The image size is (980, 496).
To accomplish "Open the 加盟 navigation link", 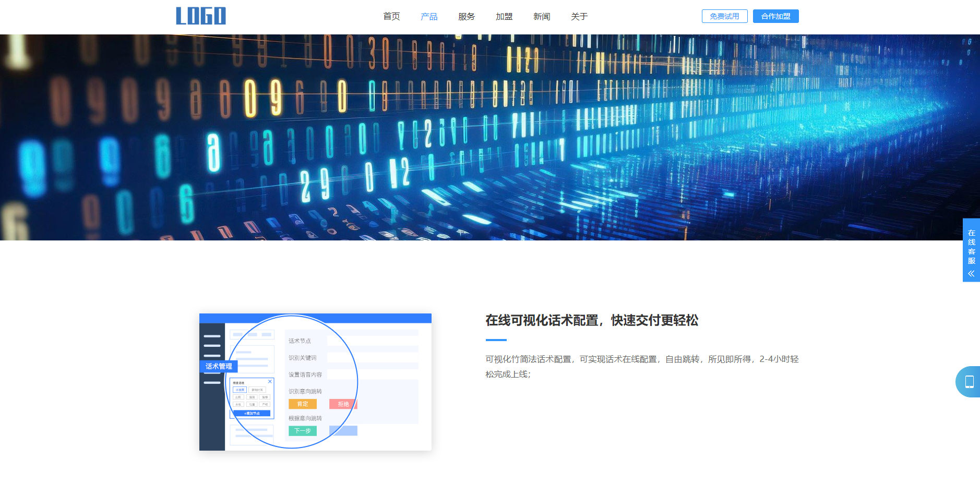I will click(504, 17).
